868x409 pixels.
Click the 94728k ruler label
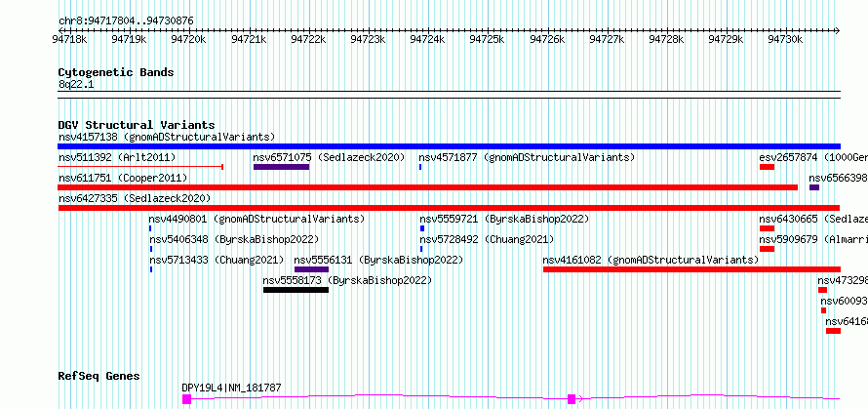pyautogui.click(x=666, y=39)
